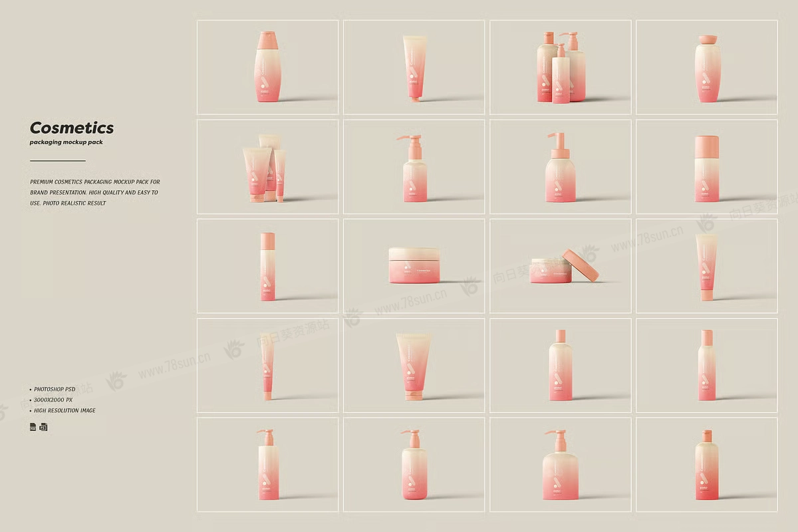Select the single upright tube mockup in top row
This screenshot has height=532, width=798.
point(414,67)
